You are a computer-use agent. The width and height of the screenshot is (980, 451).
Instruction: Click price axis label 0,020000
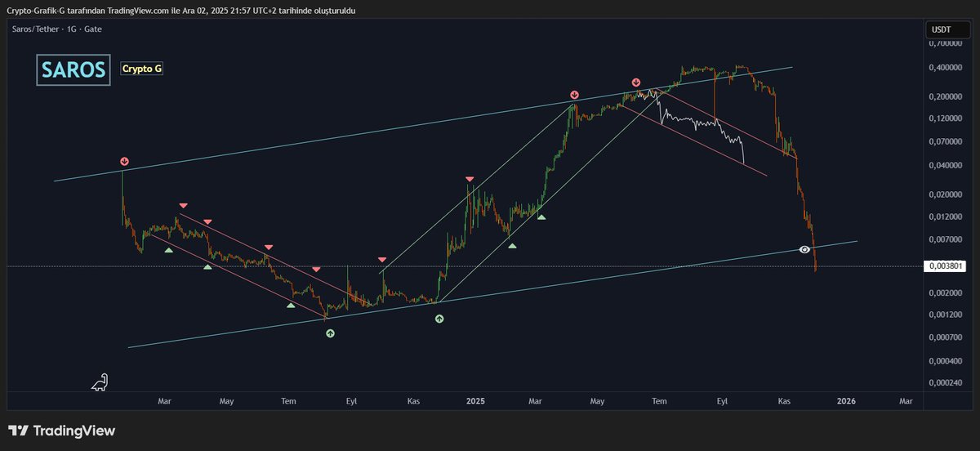[x=946, y=194]
